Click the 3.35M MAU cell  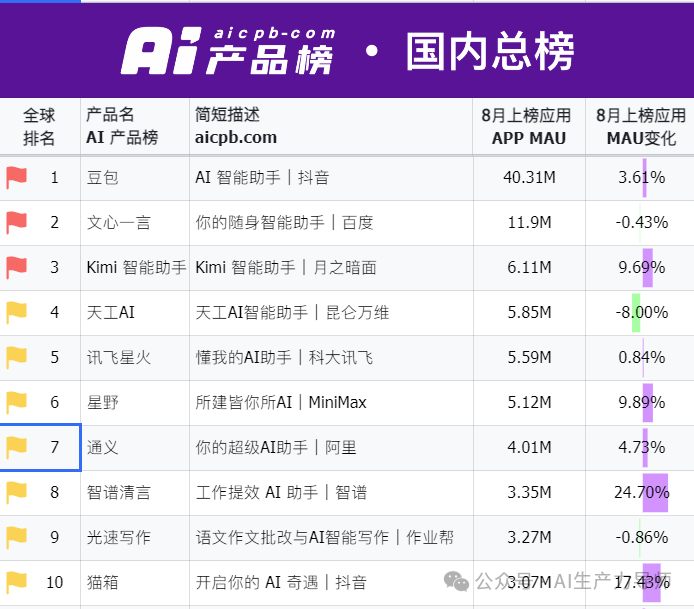pyautogui.click(x=529, y=493)
